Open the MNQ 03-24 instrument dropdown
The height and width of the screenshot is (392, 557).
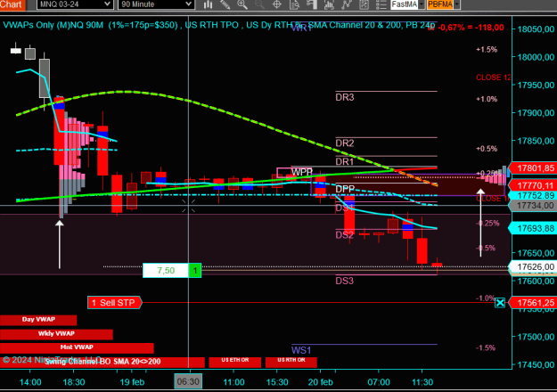pyautogui.click(x=75, y=4)
